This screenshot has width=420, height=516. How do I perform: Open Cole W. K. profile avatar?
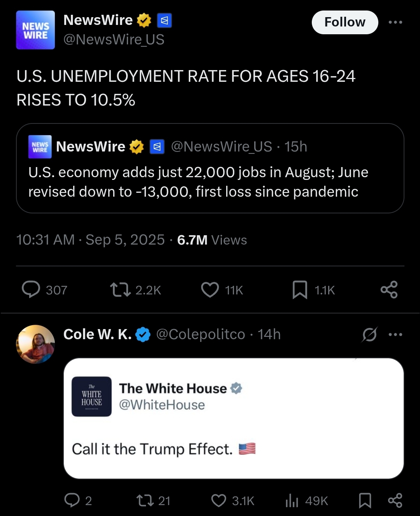[35, 344]
